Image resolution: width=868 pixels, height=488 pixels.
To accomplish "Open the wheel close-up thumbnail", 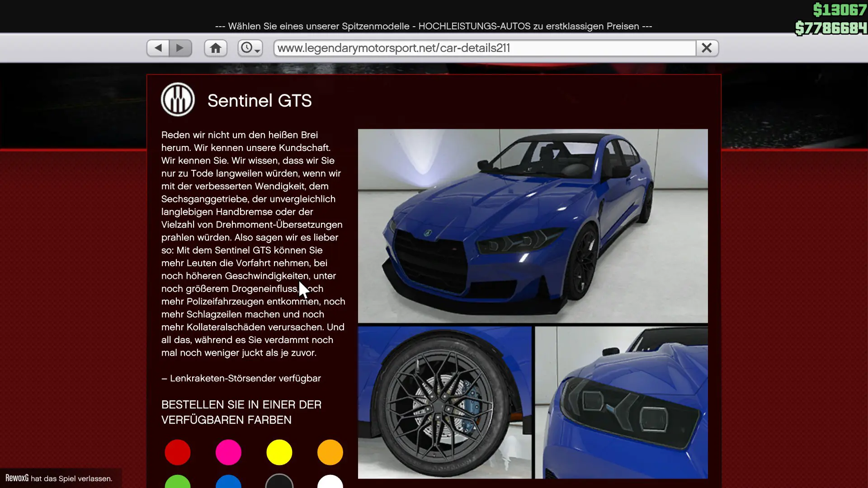I will tap(444, 402).
